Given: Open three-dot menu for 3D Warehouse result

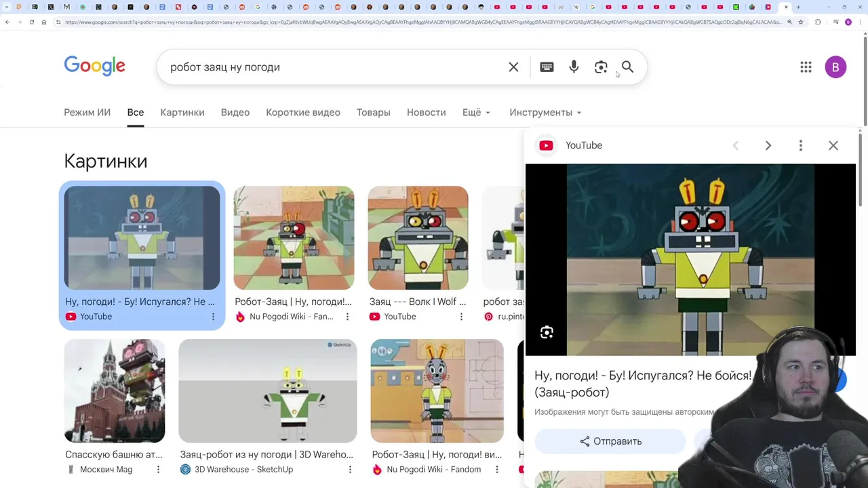Looking at the screenshot, I should [350, 470].
